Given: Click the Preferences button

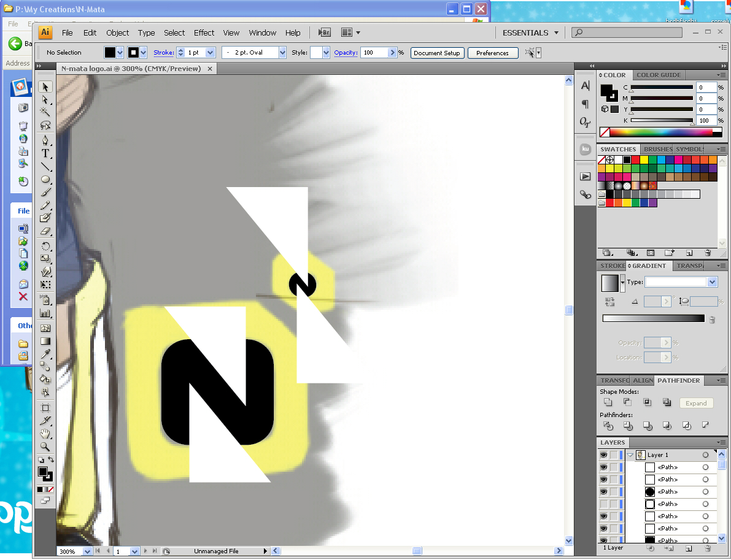Looking at the screenshot, I should (x=492, y=53).
